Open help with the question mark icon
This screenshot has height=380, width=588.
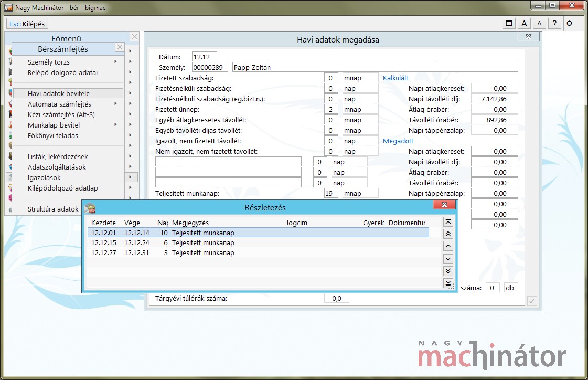554,23
